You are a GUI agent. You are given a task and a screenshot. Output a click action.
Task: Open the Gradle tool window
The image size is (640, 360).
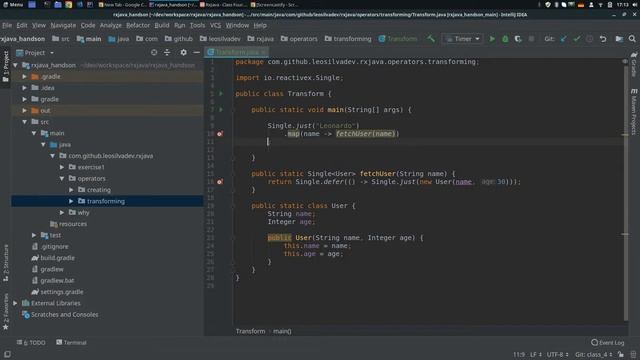pyautogui.click(x=634, y=64)
